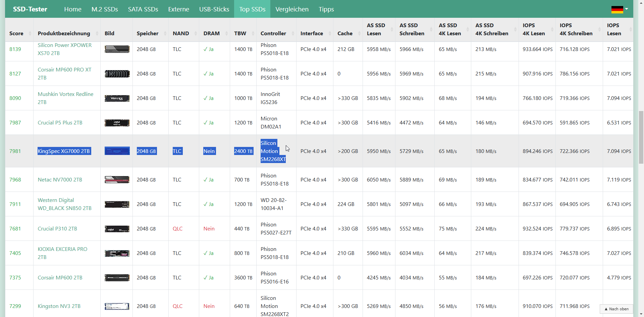Click Netac NV7000 product image
The height and width of the screenshot is (317, 644).
pyautogui.click(x=117, y=180)
